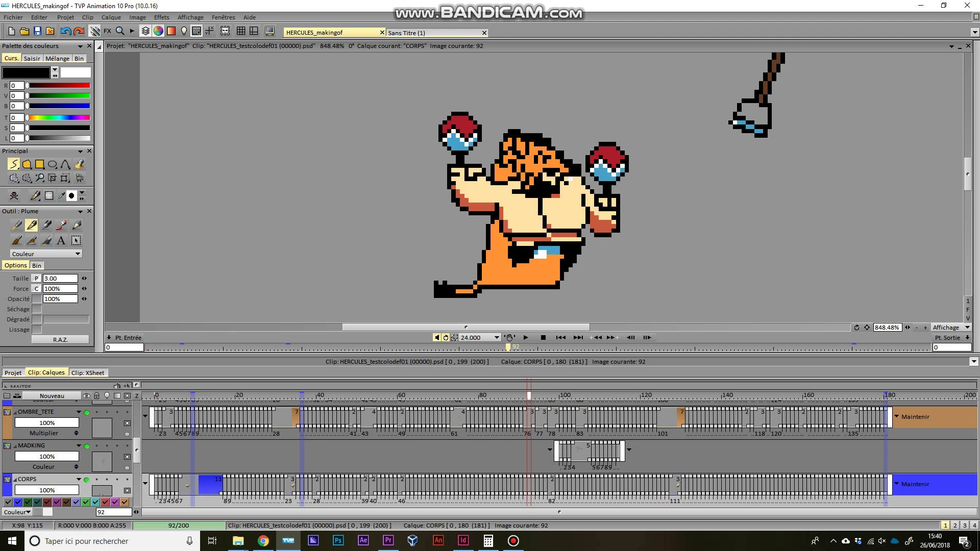Viewport: 980px width, 551px height.
Task: Select the camera tool in Principal panel
Action: (x=79, y=178)
